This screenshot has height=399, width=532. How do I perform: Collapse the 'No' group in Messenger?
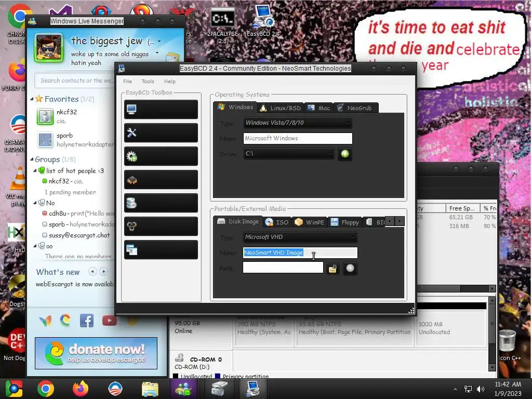coord(35,203)
